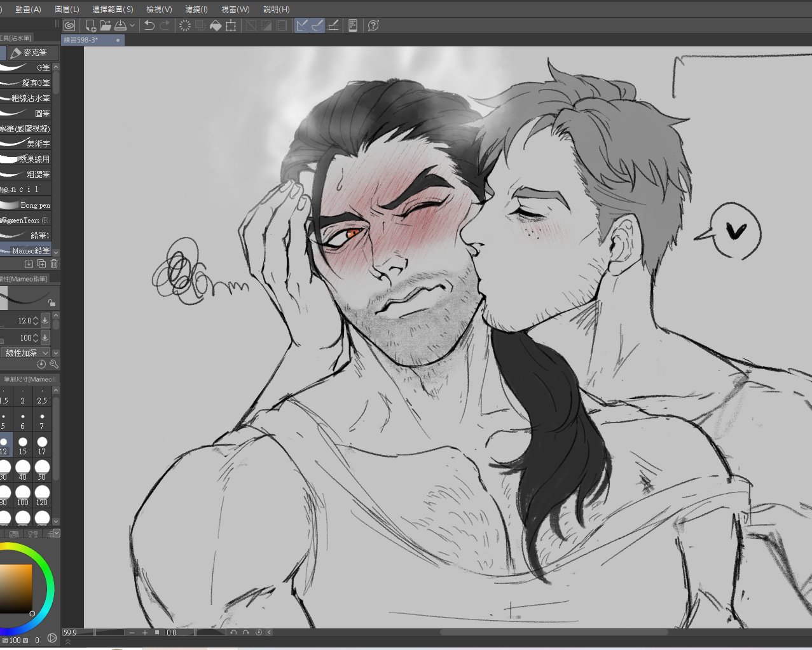Image resolution: width=812 pixels, height=650 pixels.
Task: Open the Save icon dropdown arrow
Action: pyautogui.click(x=132, y=25)
